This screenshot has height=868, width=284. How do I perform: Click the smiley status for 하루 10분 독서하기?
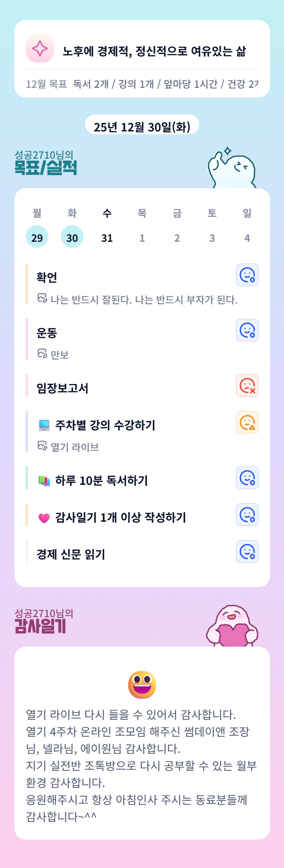[x=247, y=478]
